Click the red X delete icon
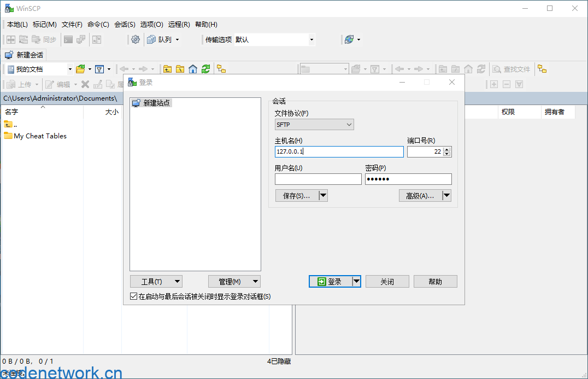The image size is (588, 379). (85, 84)
